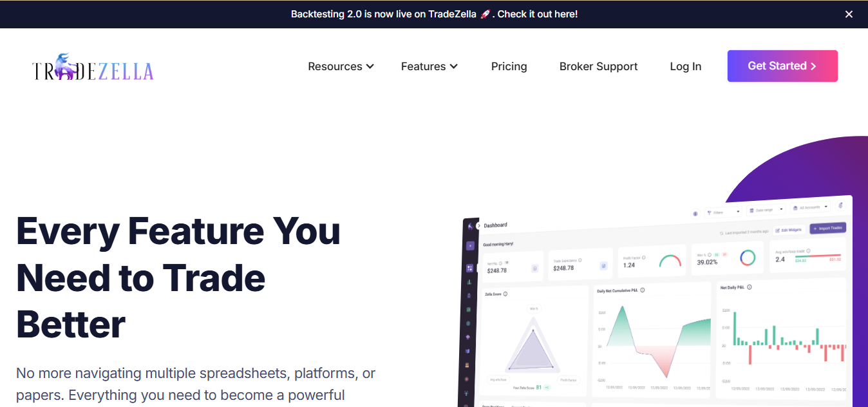Expand the Resources menu
Viewport: 868px width, 407px height.
pos(341,66)
